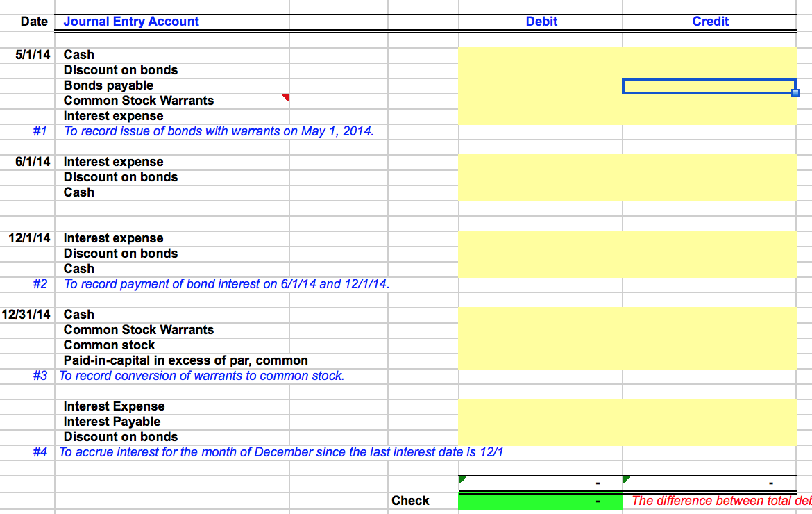
Task: Select the Date column header cell
Action: 34,22
